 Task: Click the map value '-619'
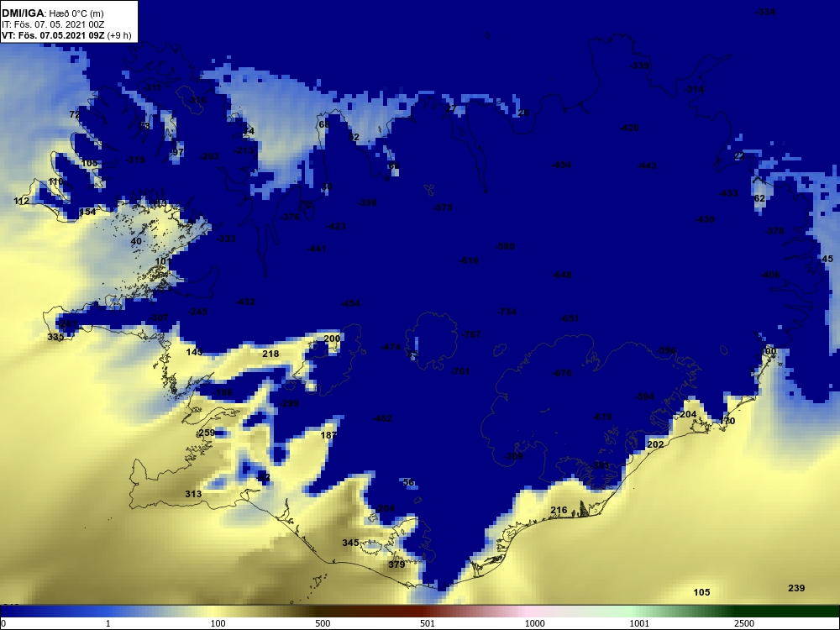[x=602, y=417]
